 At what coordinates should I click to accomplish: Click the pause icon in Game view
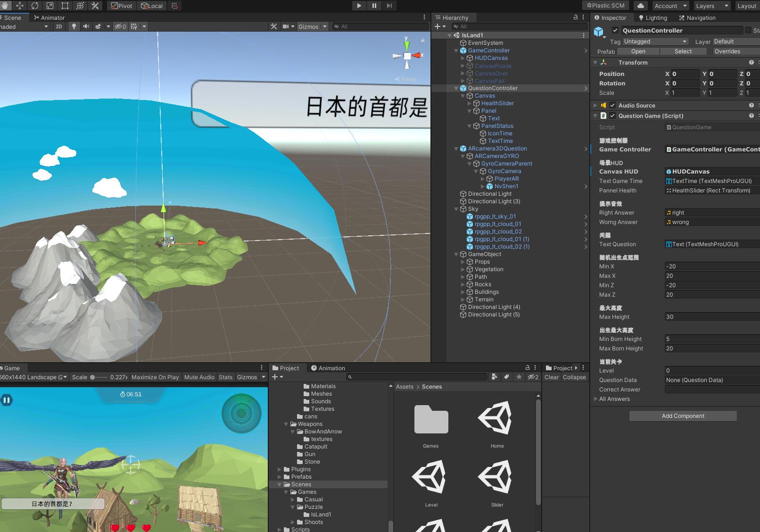tap(7, 400)
